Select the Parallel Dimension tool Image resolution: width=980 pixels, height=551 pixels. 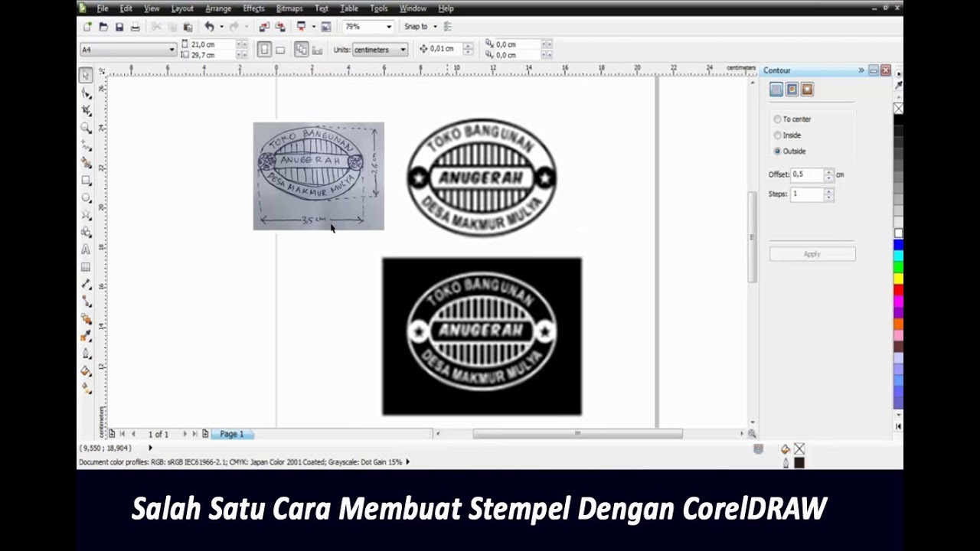(86, 285)
